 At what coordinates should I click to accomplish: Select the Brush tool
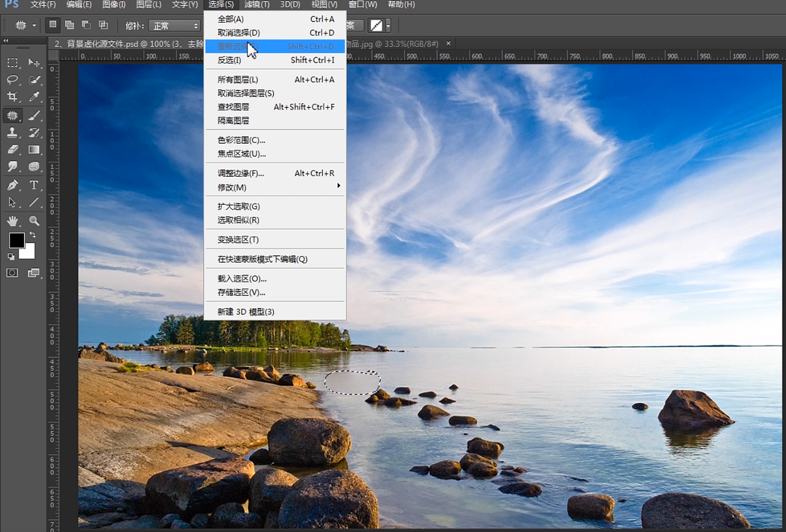(x=34, y=115)
